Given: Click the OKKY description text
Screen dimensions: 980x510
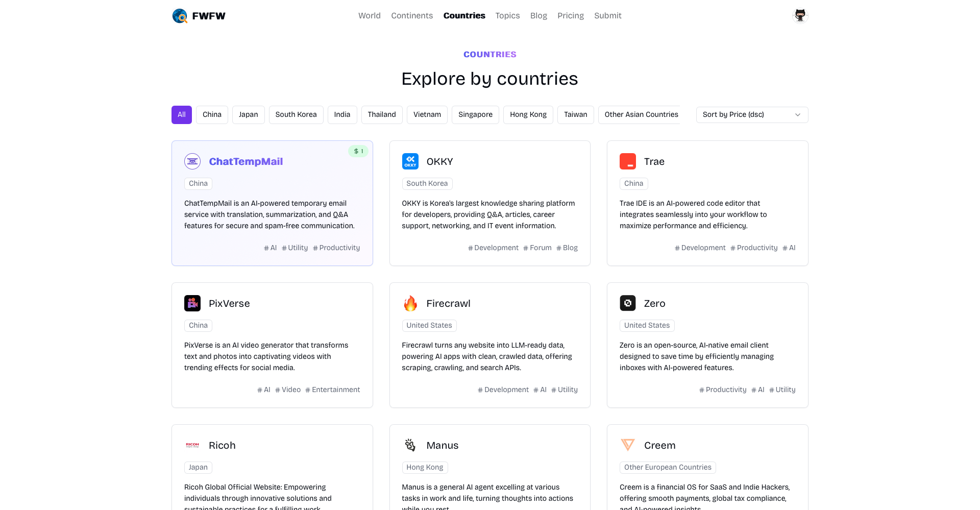Looking at the screenshot, I should [488, 215].
